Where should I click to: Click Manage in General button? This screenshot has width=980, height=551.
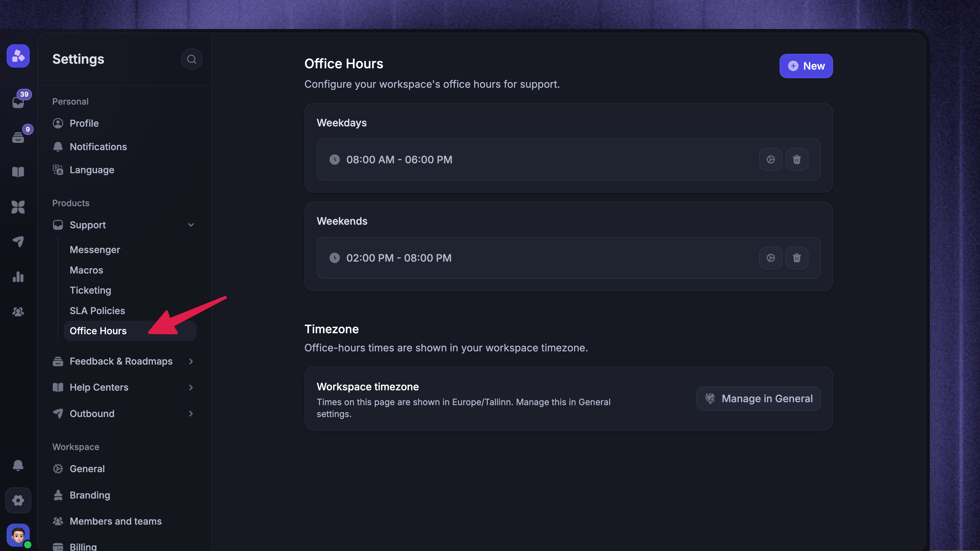[x=758, y=398]
